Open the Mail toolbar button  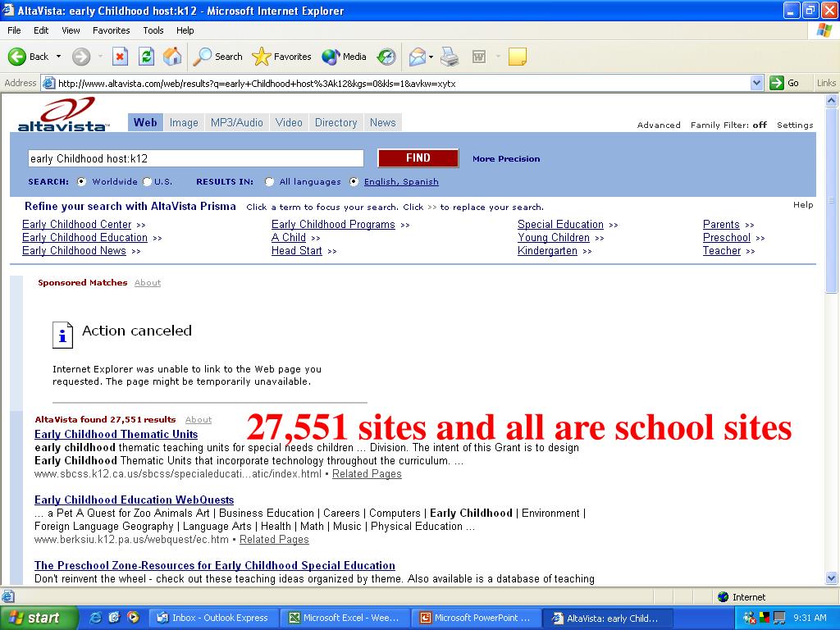[x=418, y=57]
